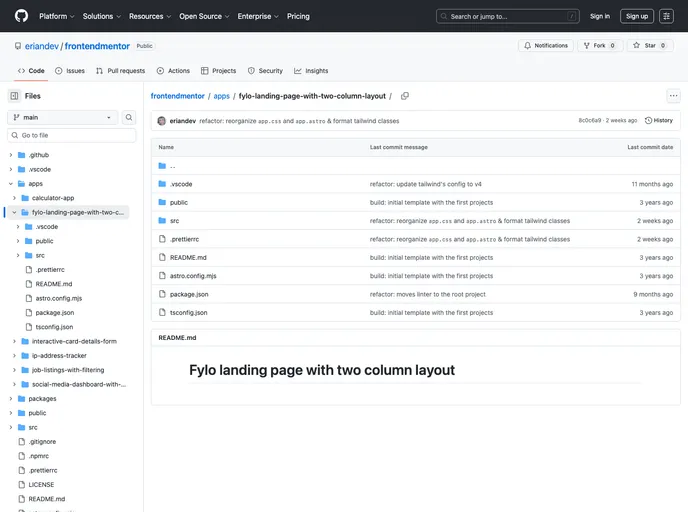Open the 8c0c6a9 commit hash link
Image resolution: width=688 pixels, height=512 pixels.
click(x=590, y=120)
